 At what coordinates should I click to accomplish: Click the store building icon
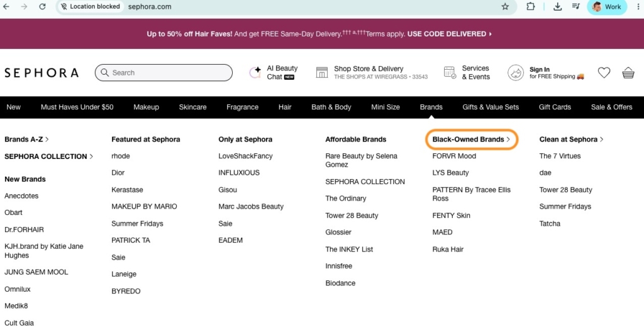[x=321, y=73]
